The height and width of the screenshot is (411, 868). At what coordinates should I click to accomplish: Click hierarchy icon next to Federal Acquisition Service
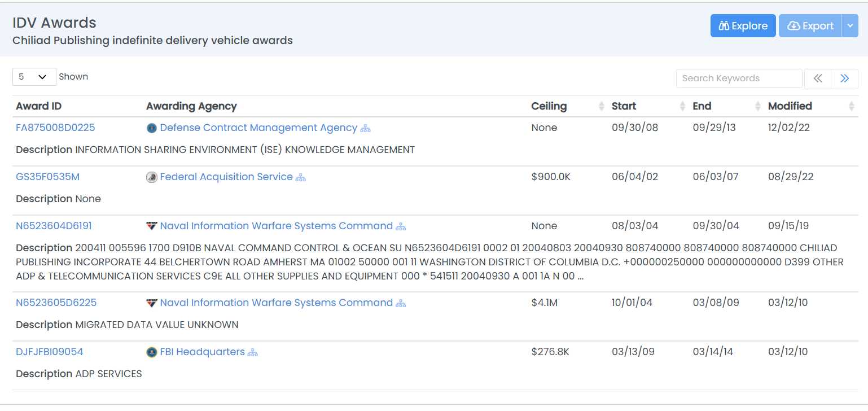click(301, 177)
